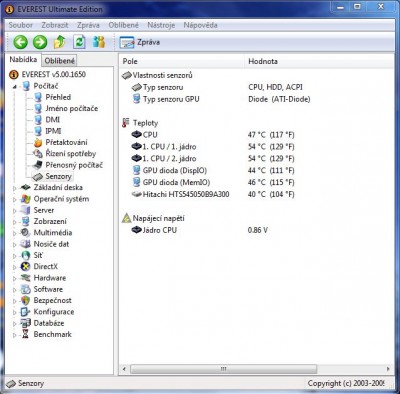This screenshot has width=400, height=394.
Task: Expand the Operační systém node
Action: tap(15, 199)
